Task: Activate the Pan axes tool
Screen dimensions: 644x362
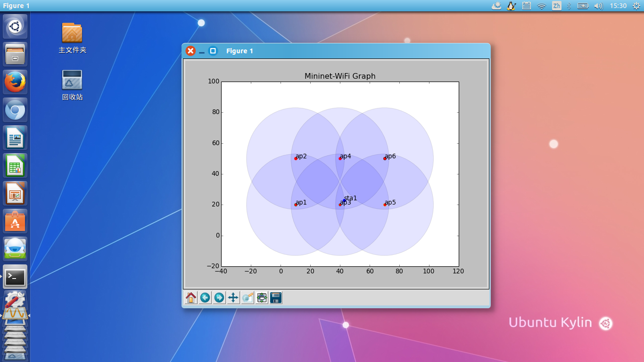Action: (x=233, y=297)
